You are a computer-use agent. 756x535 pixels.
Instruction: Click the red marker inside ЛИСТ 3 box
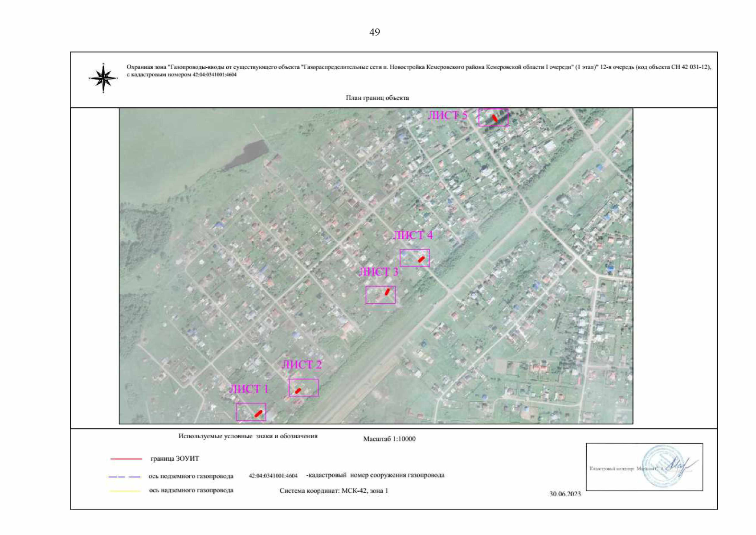(x=387, y=292)
